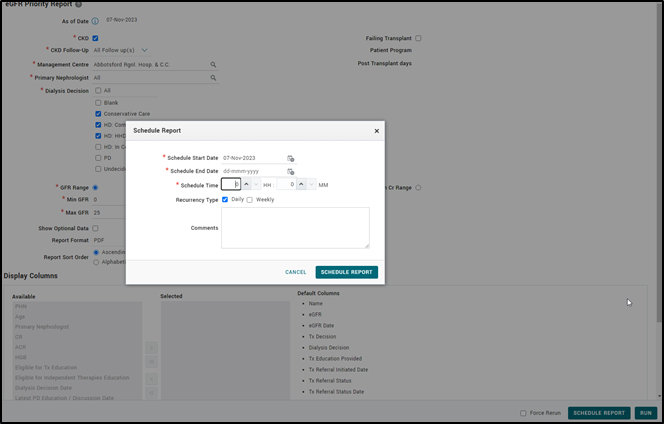Open the Schedule End Date calendar picker
The width and height of the screenshot is (664, 424).
pos(291,171)
